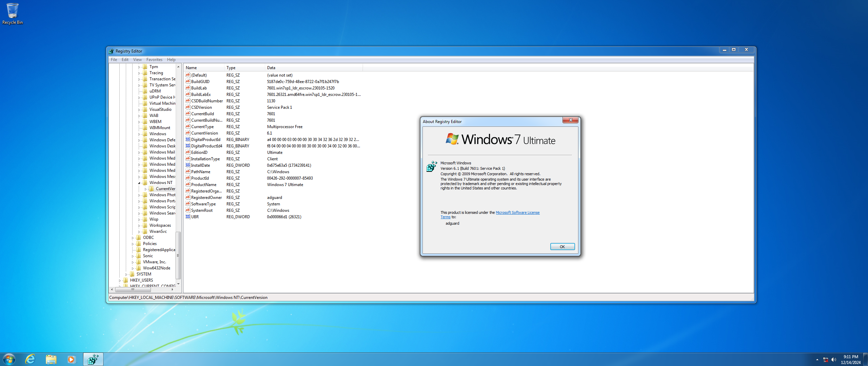Image resolution: width=868 pixels, height=366 pixels.
Task: Open the Edit menu
Action: tap(125, 60)
